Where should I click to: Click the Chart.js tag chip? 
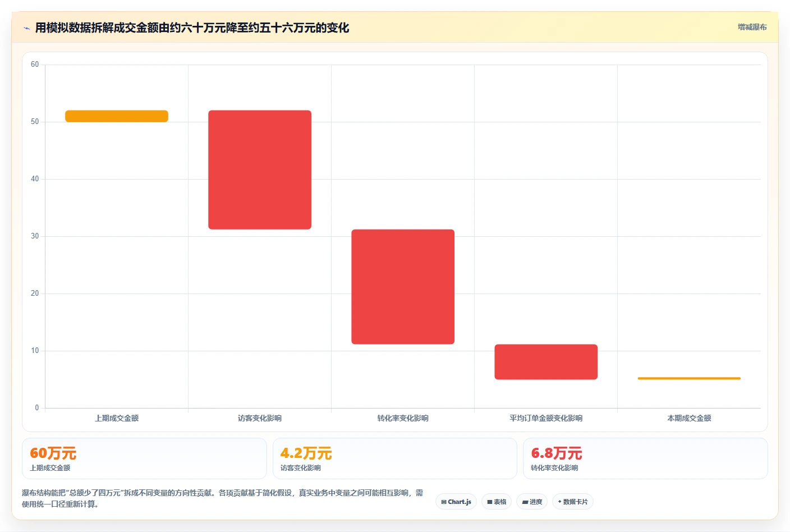pos(456,502)
